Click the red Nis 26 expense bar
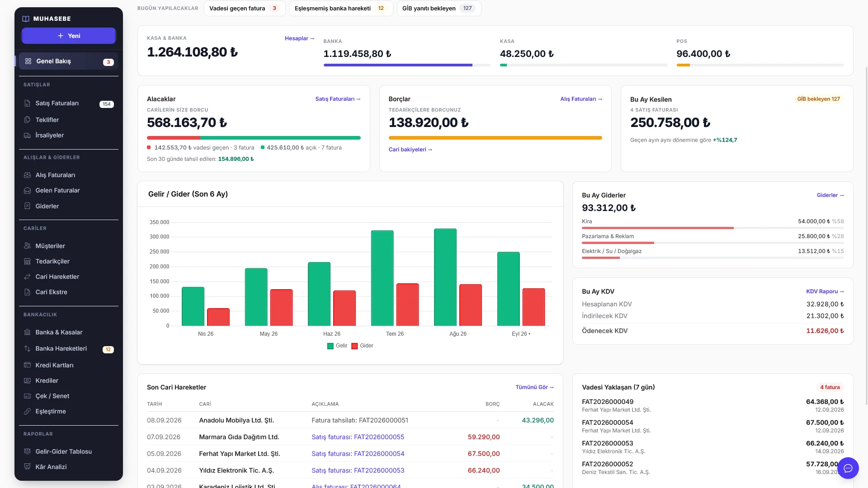868x488 pixels. [x=218, y=317]
